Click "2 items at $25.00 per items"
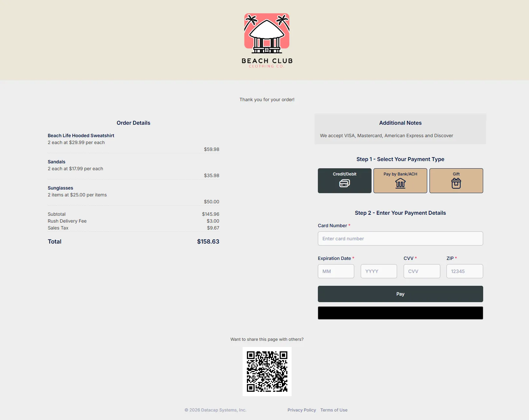The image size is (529, 420). coord(77,195)
